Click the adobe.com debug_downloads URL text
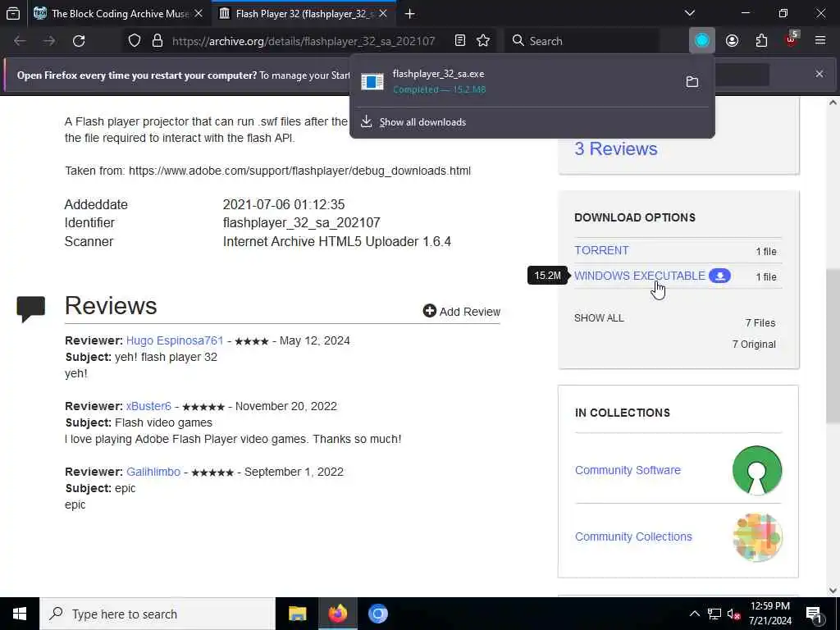This screenshot has height=630, width=840. coord(300,171)
